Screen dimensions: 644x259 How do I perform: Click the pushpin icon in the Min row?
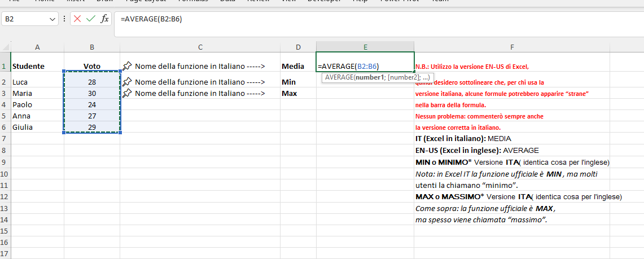(128, 82)
